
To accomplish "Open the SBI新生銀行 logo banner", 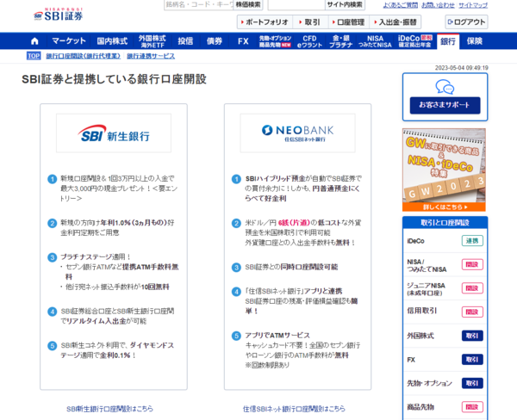I will (114, 133).
